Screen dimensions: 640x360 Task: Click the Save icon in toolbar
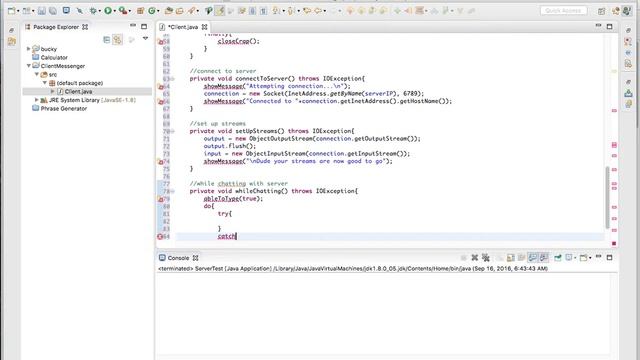(x=42, y=11)
